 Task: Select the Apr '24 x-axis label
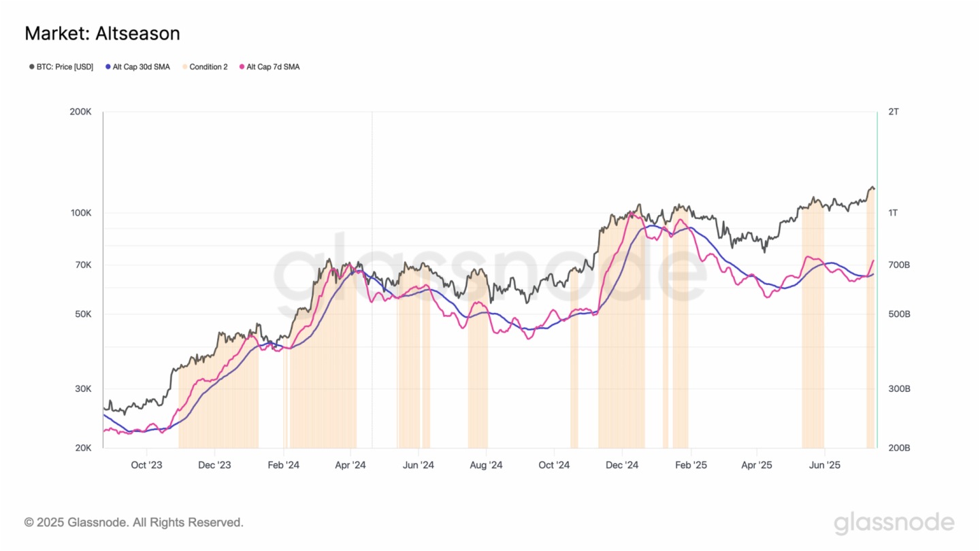click(x=350, y=465)
